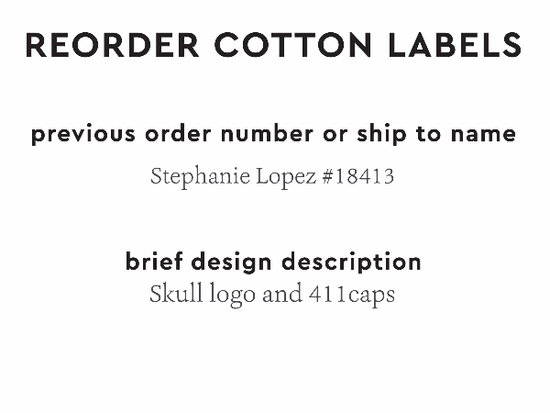Click the word number in the label

(x=267, y=134)
